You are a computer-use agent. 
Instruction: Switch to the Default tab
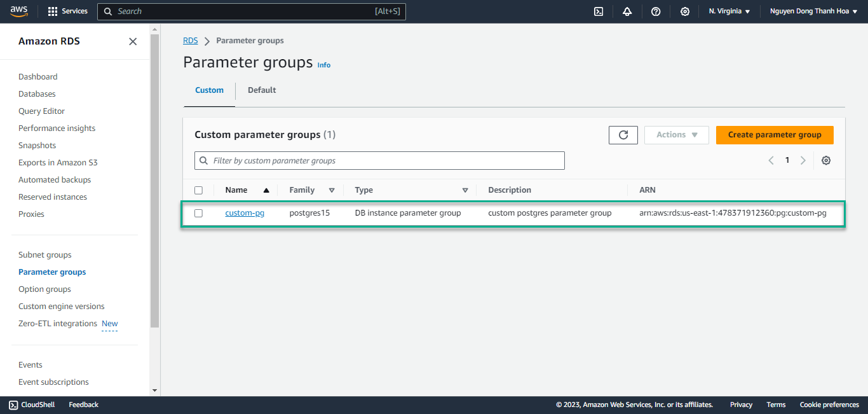pos(262,90)
